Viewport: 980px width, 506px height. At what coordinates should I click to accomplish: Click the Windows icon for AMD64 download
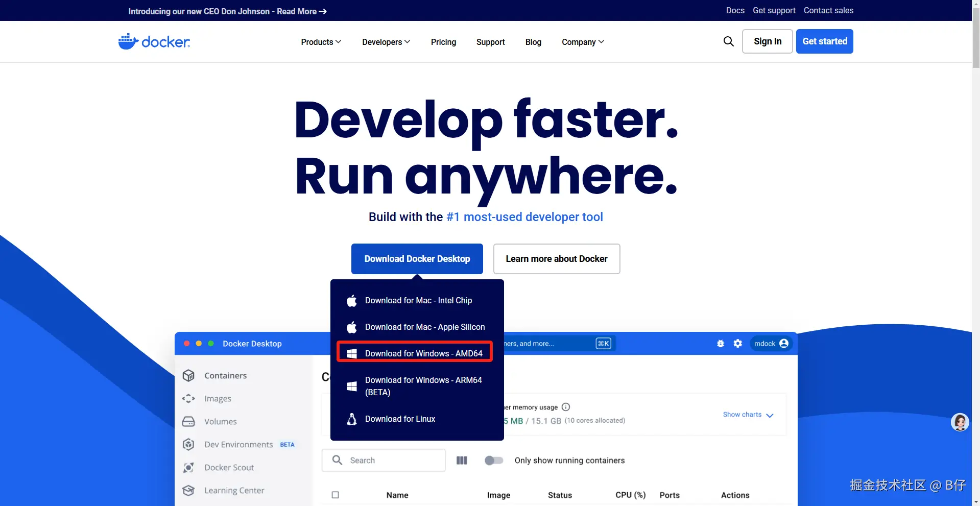point(352,354)
